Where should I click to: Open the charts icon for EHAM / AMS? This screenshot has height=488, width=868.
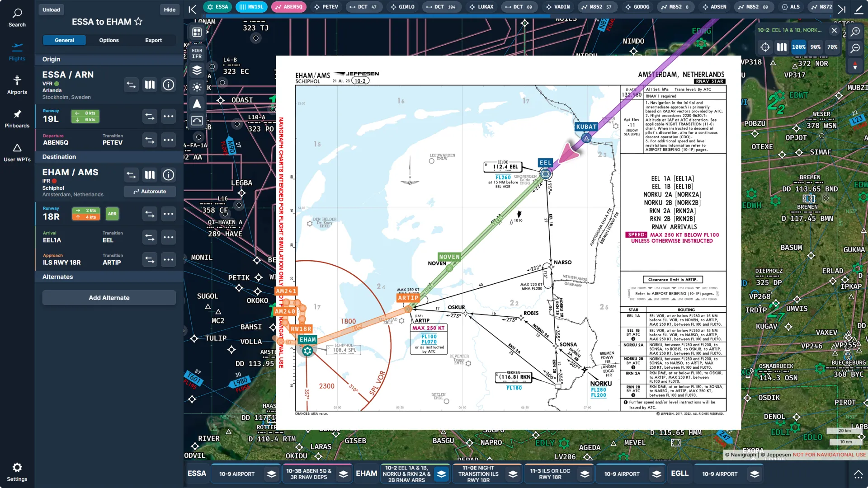click(150, 175)
